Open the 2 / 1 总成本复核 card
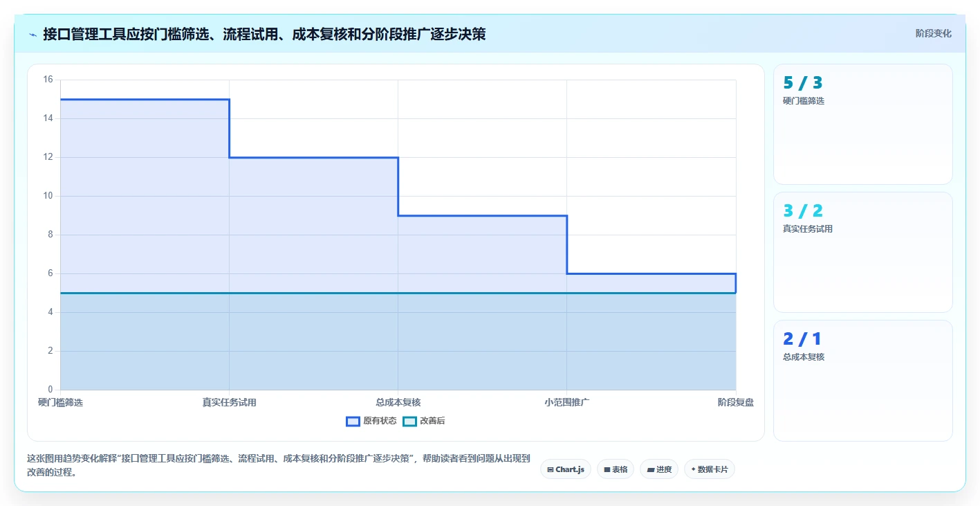 coord(863,381)
